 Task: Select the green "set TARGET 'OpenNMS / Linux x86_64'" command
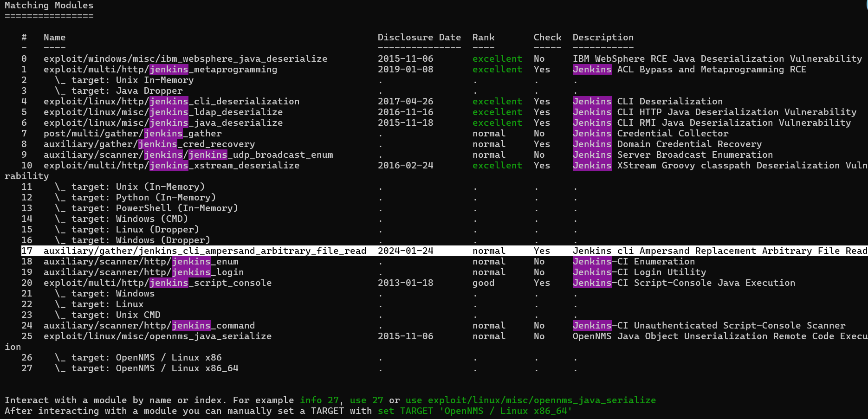pos(475,411)
